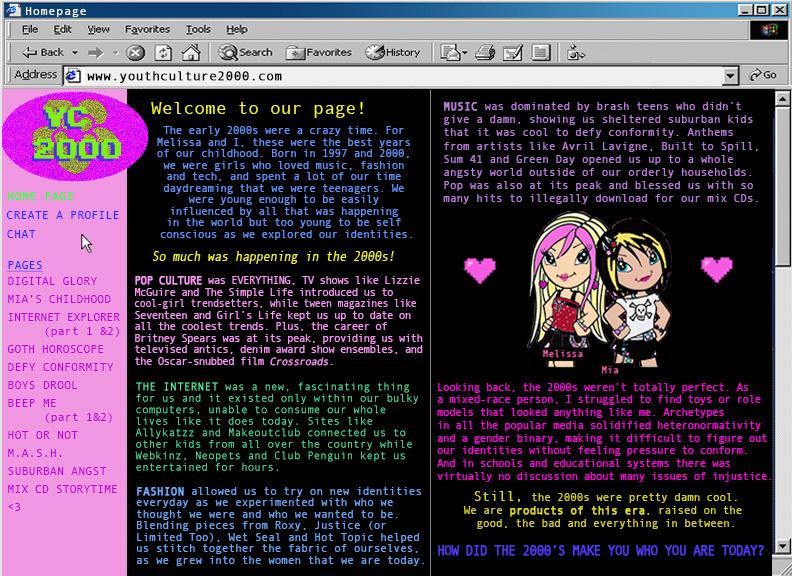Click the YC 2000 logo
Screen dimensions: 792x576
pyautogui.click(x=75, y=136)
